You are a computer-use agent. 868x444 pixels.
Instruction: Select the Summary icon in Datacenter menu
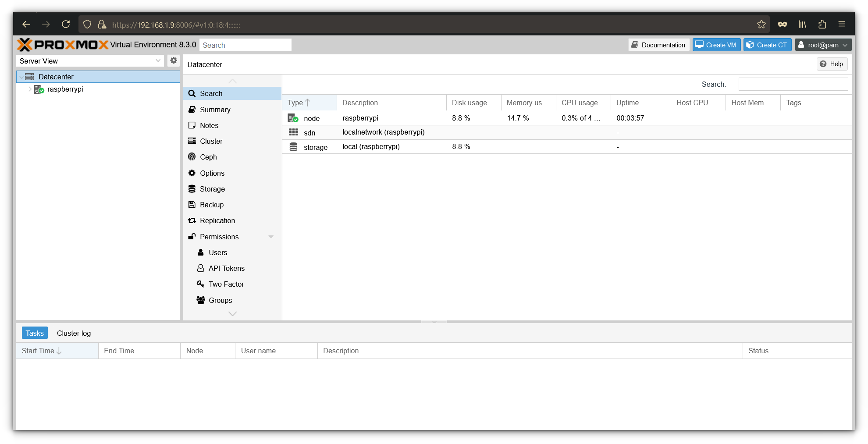[x=192, y=110]
